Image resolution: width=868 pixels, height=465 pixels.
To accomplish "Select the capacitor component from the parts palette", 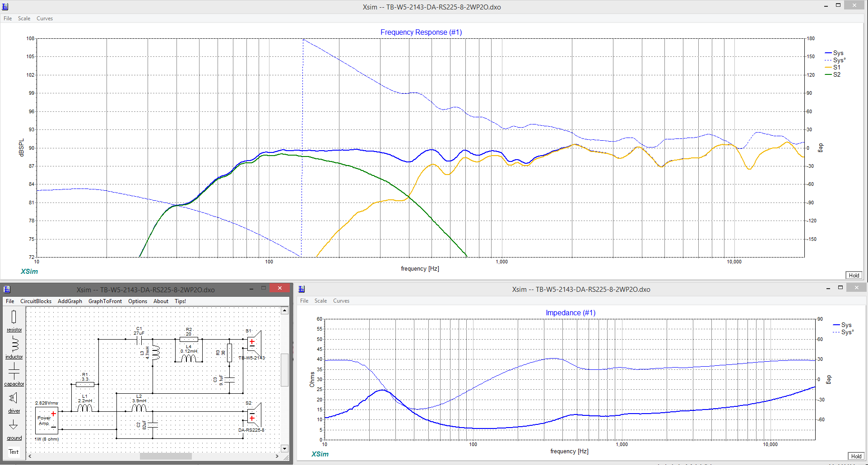I will tap(14, 375).
